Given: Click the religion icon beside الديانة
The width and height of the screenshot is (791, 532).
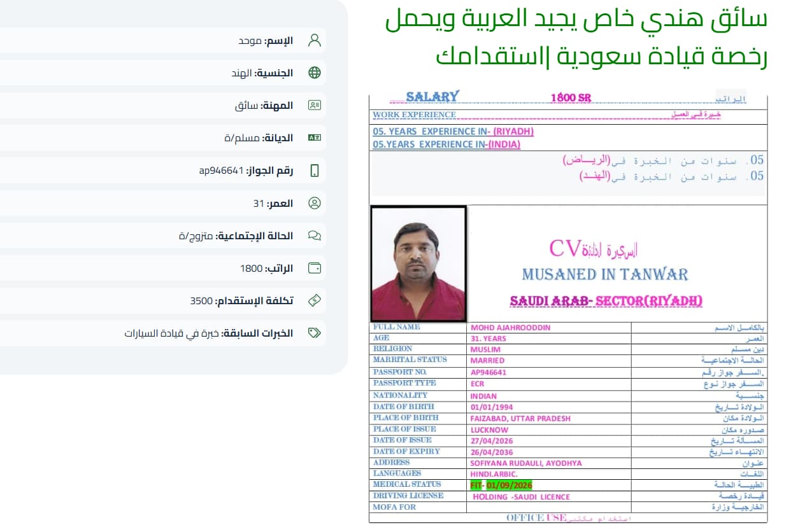Looking at the screenshot, I should 315,138.
